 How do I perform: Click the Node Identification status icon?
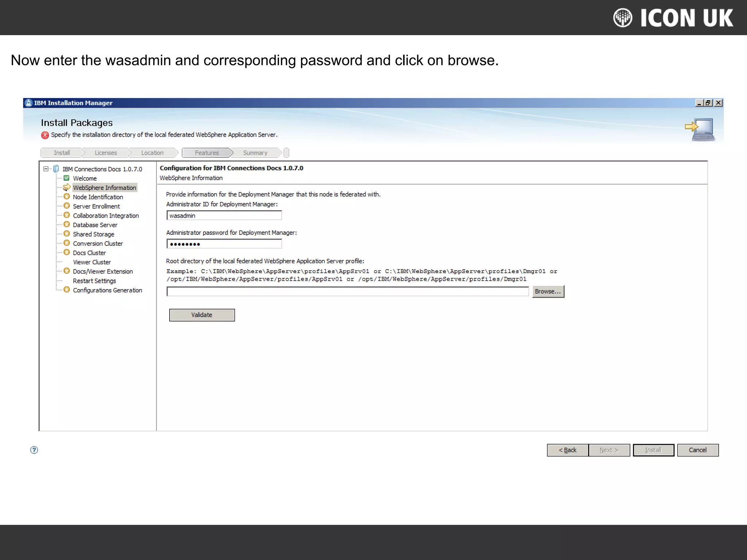point(67,197)
